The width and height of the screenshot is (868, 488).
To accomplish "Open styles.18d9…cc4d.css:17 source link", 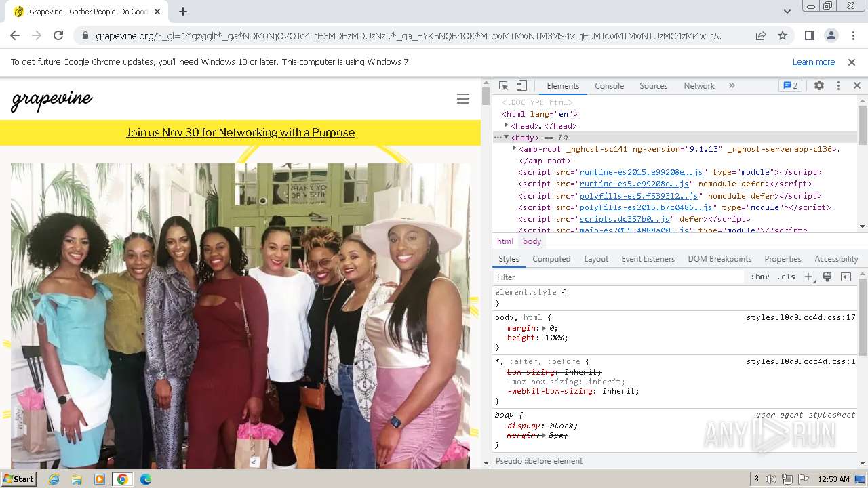I will (801, 317).
